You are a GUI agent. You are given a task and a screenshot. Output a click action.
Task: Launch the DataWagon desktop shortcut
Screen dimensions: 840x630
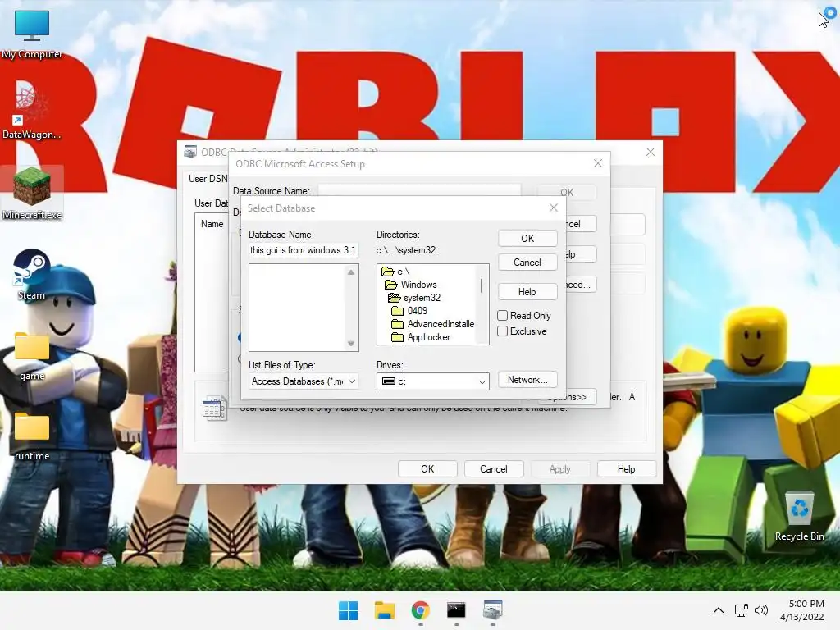pos(31,111)
